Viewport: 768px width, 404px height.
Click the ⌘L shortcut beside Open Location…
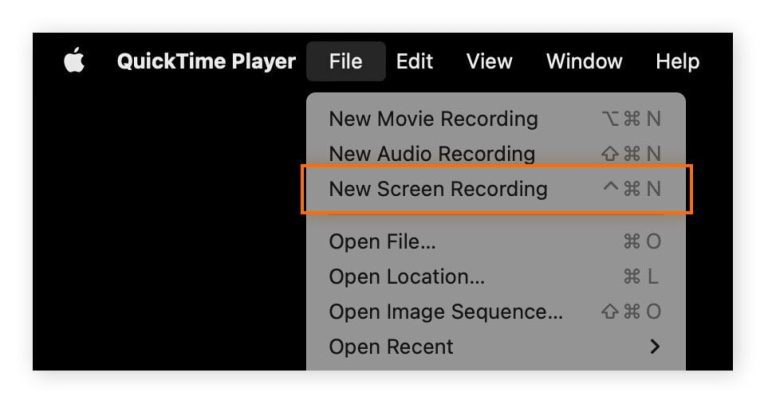point(641,277)
